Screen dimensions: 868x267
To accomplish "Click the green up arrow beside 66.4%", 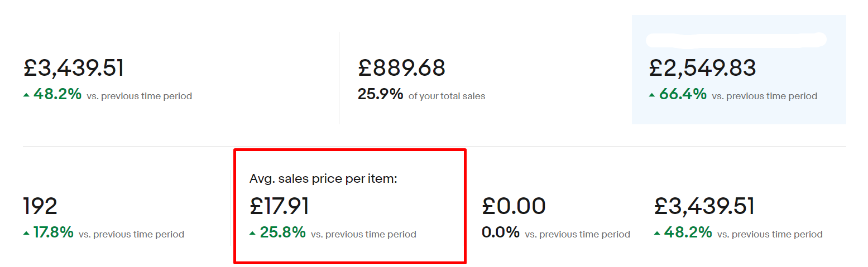I will (652, 96).
